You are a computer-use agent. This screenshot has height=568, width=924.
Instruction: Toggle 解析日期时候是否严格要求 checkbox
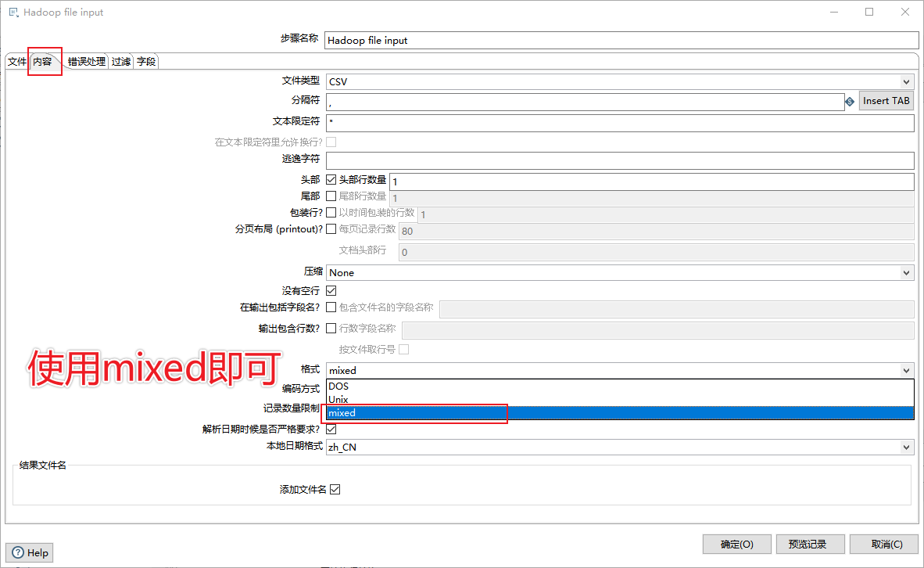[x=331, y=430]
